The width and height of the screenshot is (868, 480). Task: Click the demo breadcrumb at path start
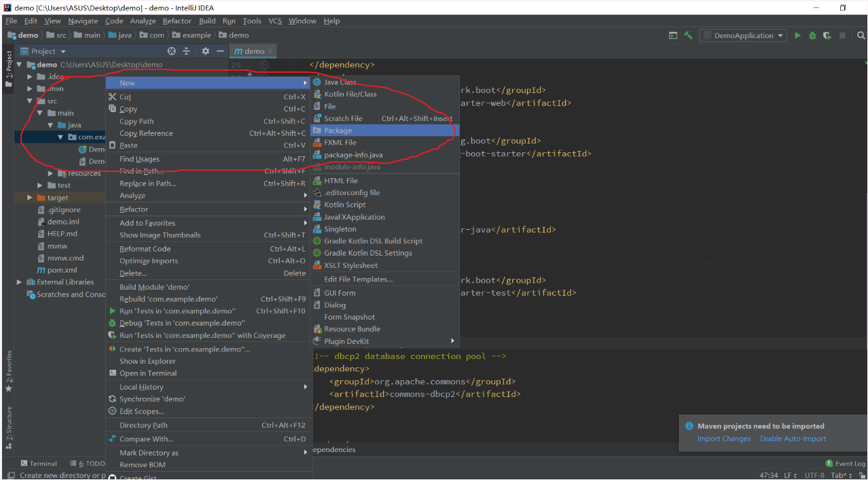(x=23, y=35)
